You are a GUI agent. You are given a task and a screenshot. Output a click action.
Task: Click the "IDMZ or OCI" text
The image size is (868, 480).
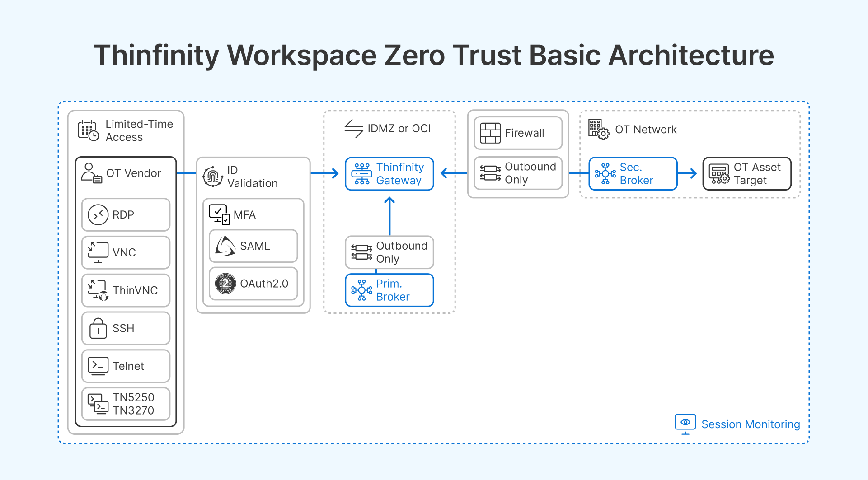[x=399, y=129]
